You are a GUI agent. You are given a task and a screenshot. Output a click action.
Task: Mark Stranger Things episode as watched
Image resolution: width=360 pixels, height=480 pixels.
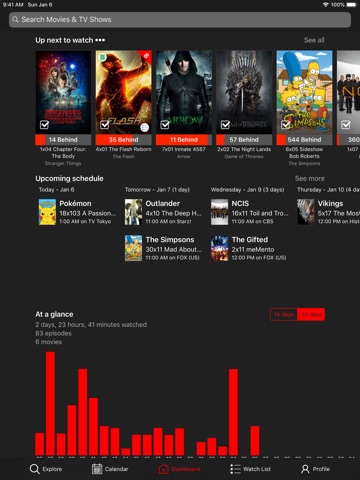point(44,125)
